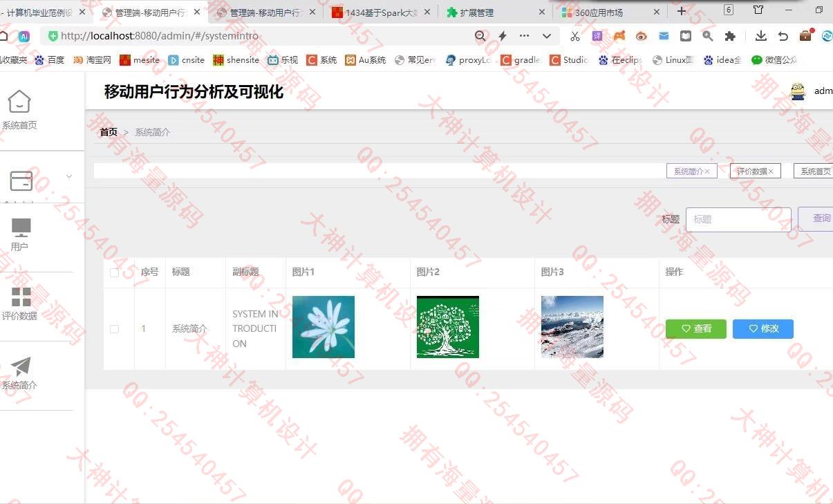This screenshot has height=504, width=833.
Task: Click the green shield security icon
Action: (x=53, y=36)
